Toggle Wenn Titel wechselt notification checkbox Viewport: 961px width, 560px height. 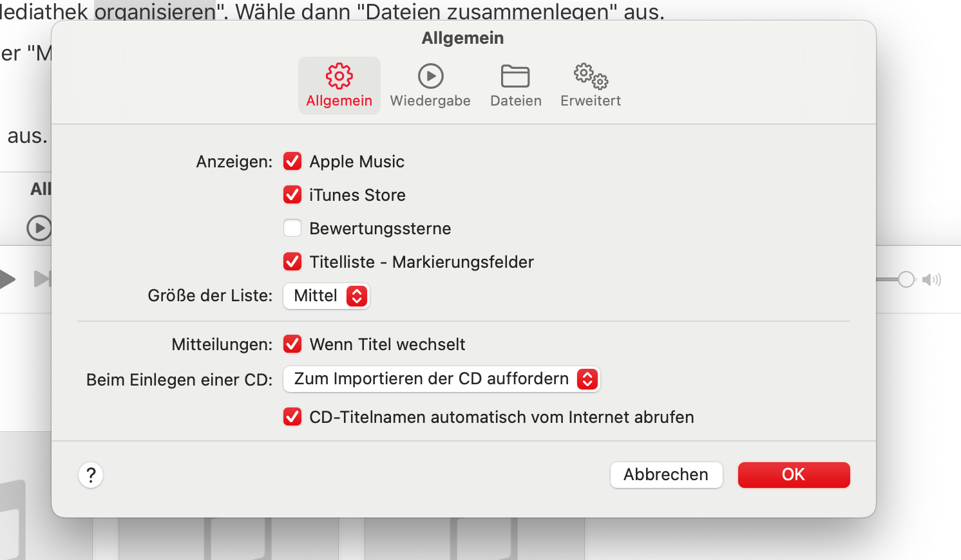(x=292, y=344)
